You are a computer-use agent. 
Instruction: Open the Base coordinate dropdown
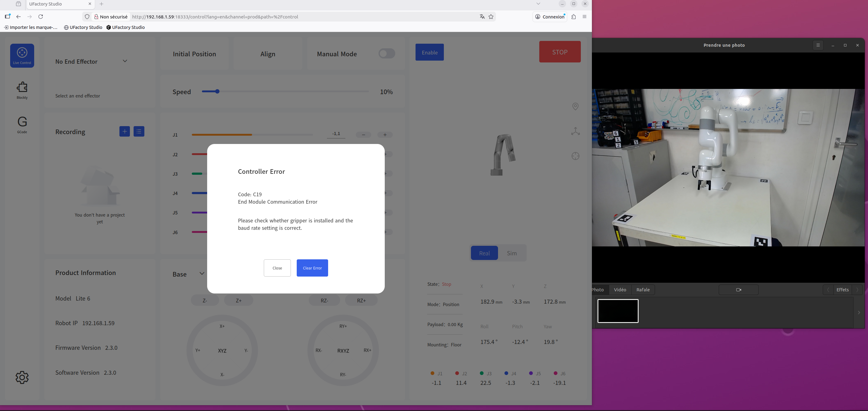pos(202,273)
